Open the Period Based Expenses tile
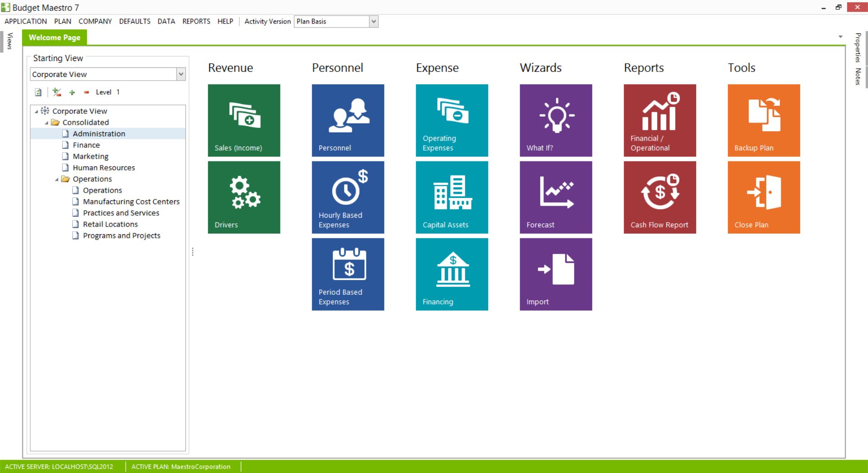Viewport: 868px width, 473px height. click(x=348, y=274)
